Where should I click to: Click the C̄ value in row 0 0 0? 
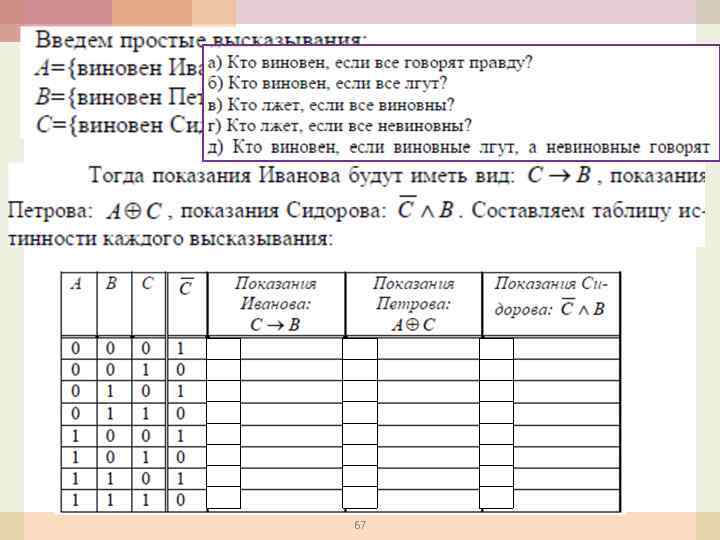point(180,349)
